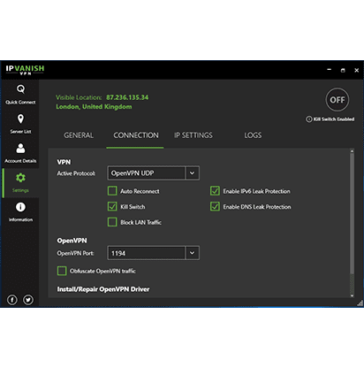Switch to the GENERAL tab
The width and height of the screenshot is (364, 368).
pos(78,135)
